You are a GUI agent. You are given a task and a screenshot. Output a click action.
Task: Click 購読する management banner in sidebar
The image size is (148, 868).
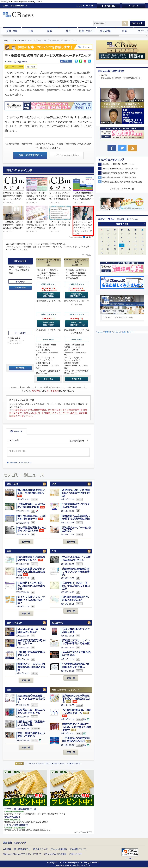click(x=122, y=50)
